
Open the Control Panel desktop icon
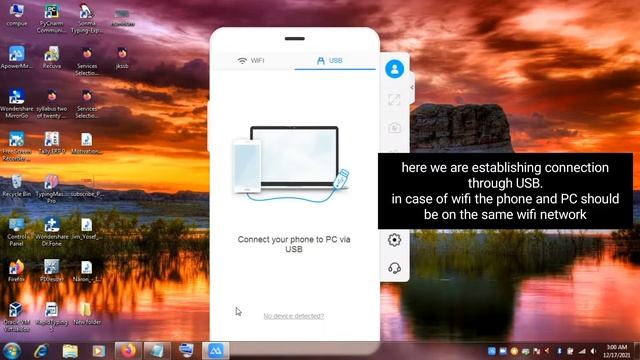pos(17,232)
